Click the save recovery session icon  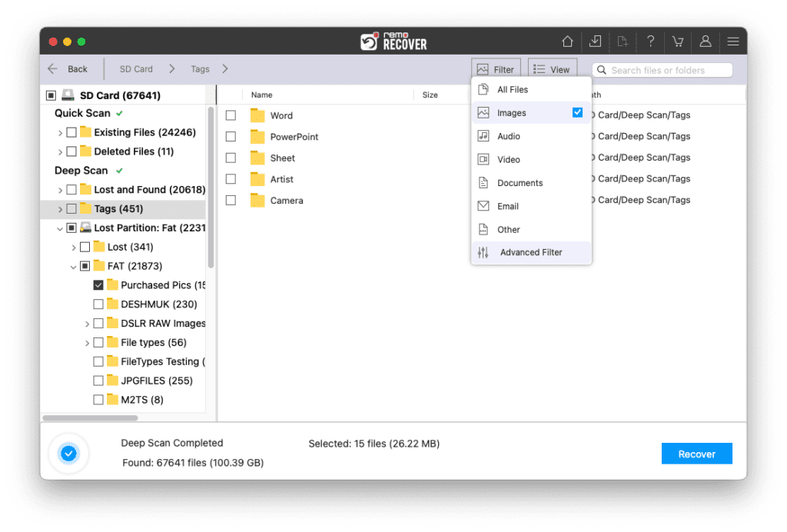(x=595, y=42)
